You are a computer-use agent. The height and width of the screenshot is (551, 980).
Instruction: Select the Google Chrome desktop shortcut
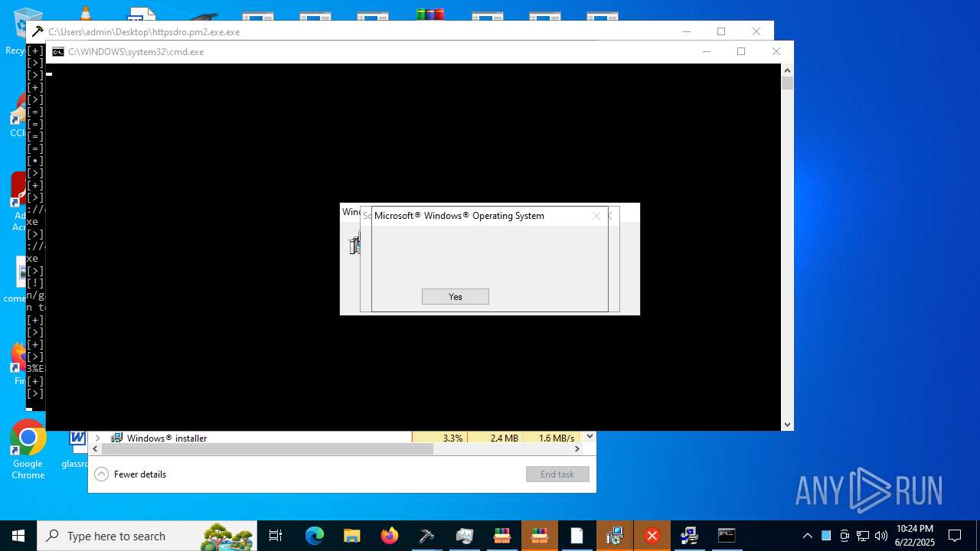(x=28, y=450)
